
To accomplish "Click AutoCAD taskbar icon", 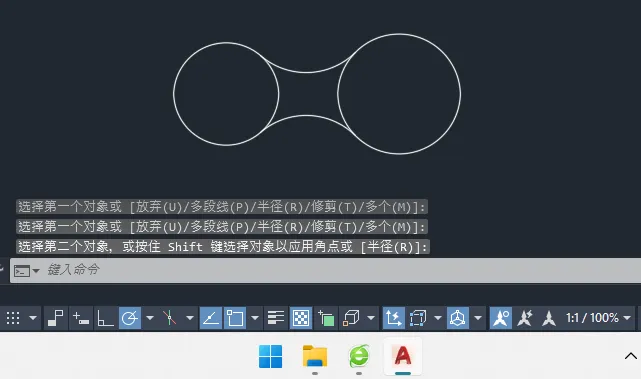I will pyautogui.click(x=403, y=356).
